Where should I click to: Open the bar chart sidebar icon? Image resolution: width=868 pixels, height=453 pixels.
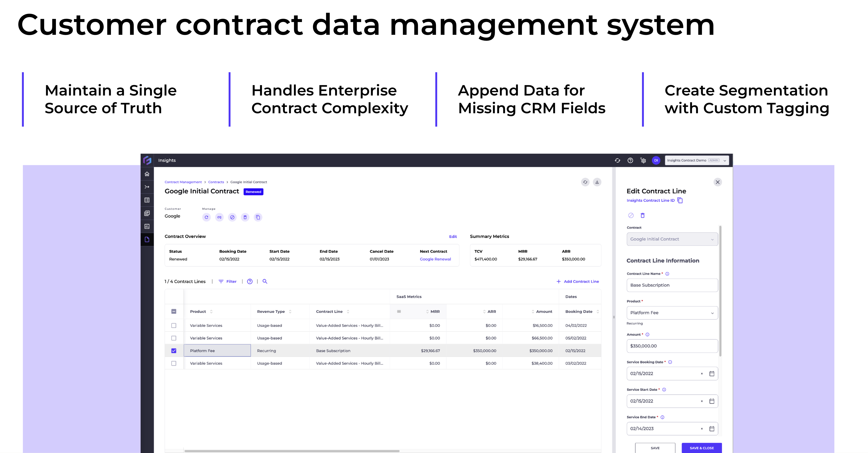[x=147, y=226]
